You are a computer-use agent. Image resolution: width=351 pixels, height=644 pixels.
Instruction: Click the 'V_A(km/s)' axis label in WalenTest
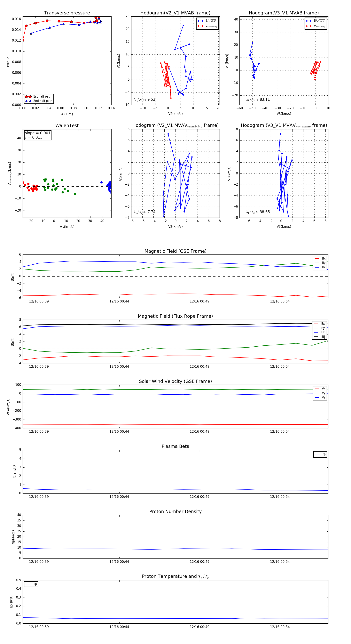click(67, 227)
